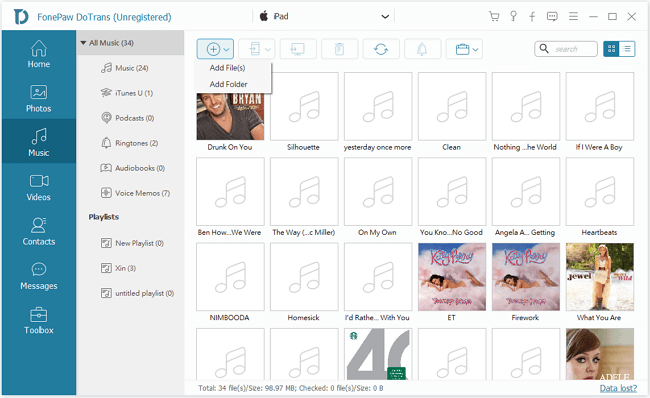
Task: Switch to list view
Action: (627, 49)
